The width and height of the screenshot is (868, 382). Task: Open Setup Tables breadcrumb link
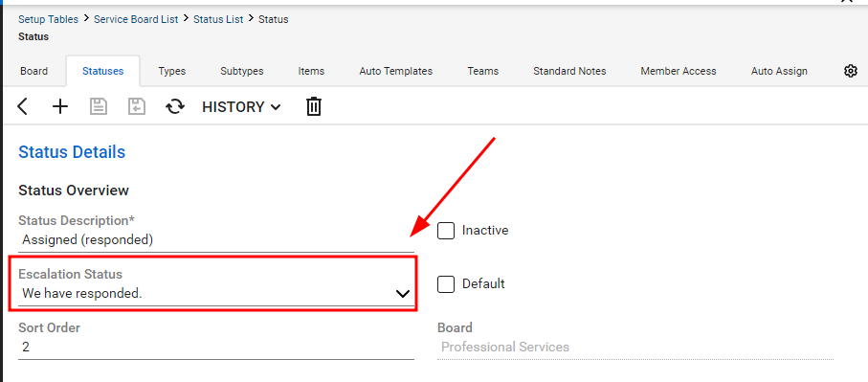click(48, 19)
